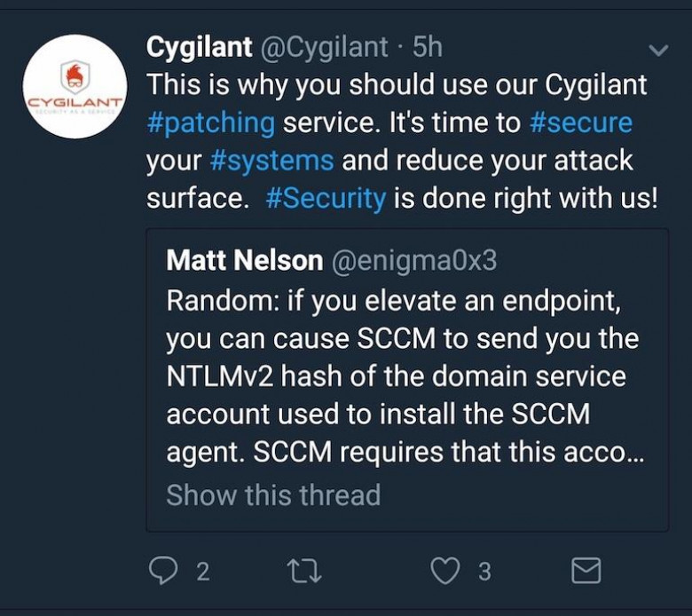Open Matt Nelson's profile name
This screenshot has width=692, height=616.
tap(245, 260)
